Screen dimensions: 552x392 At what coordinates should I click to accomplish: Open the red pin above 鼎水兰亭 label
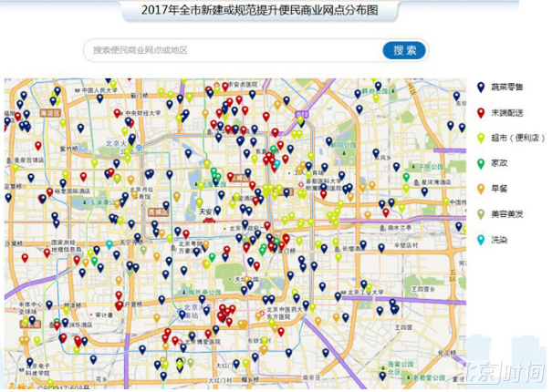[x=390, y=212]
